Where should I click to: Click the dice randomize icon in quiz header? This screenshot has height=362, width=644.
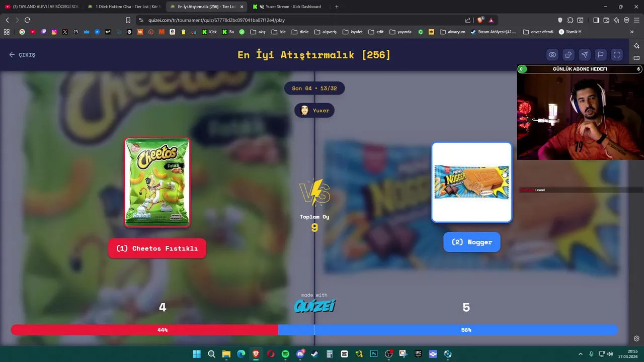click(569, 55)
